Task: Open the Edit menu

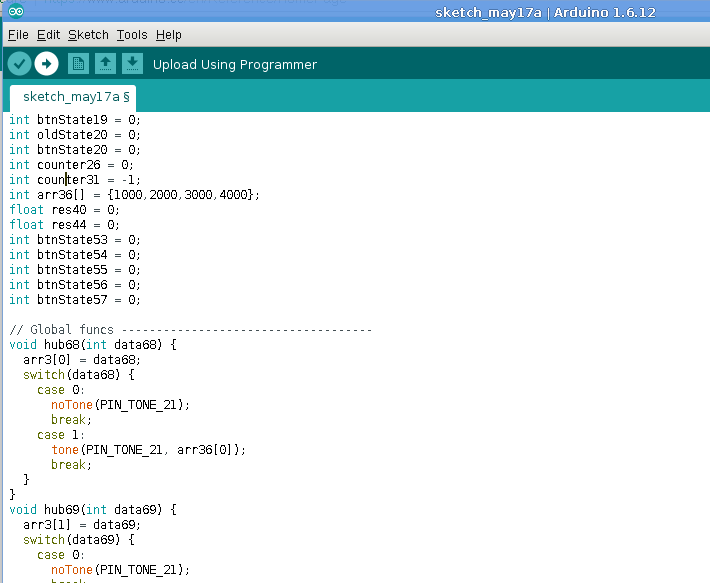Action: pyautogui.click(x=48, y=35)
